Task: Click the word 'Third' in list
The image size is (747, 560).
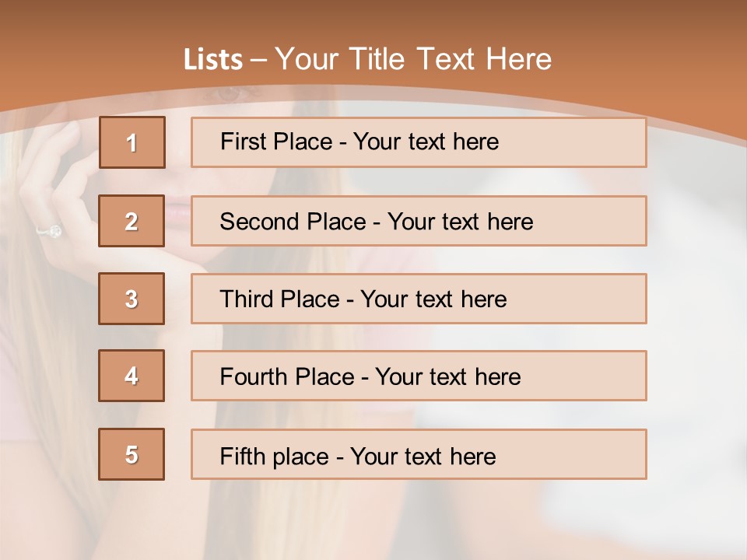Action: click(247, 299)
